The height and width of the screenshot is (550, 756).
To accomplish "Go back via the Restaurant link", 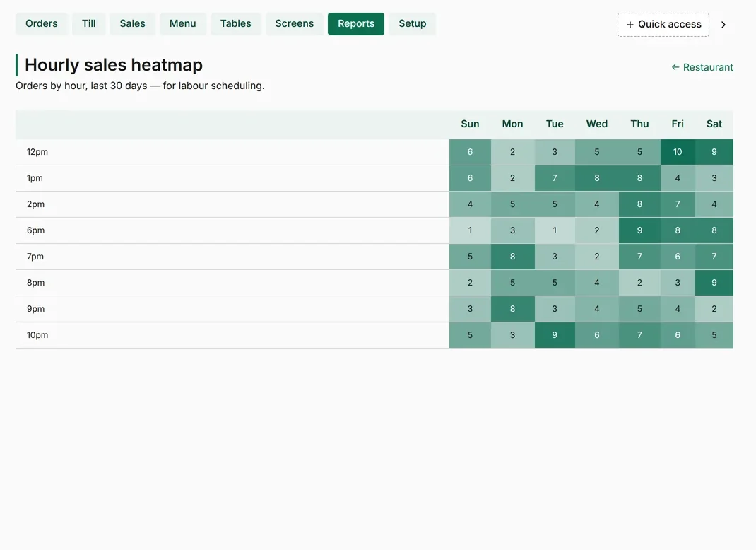I will pyautogui.click(x=702, y=67).
